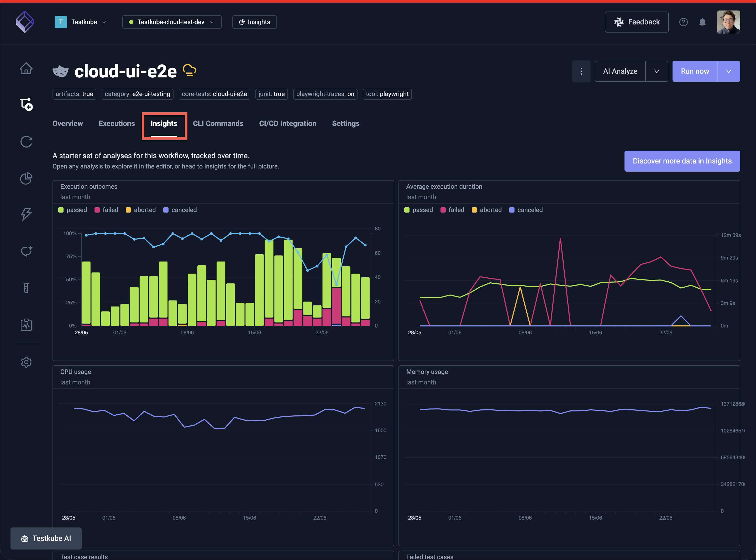Open the Testkube organization dropdown
Viewport: 756px width, 560px height.
point(81,22)
